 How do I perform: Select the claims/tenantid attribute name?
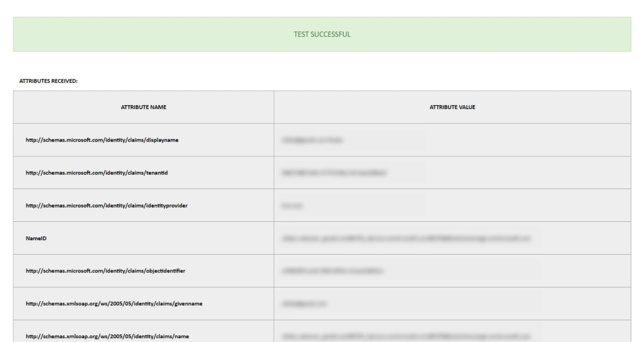click(x=96, y=173)
